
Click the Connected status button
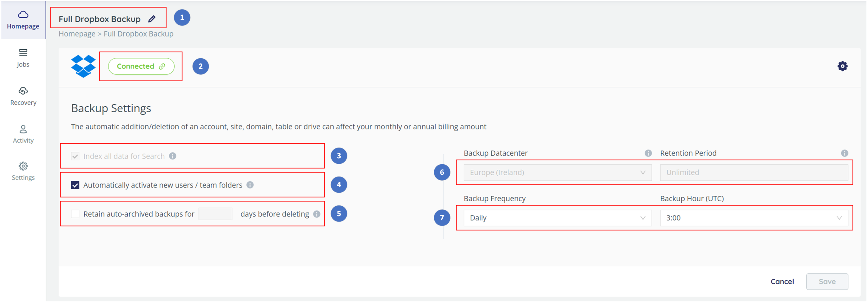[x=141, y=66]
